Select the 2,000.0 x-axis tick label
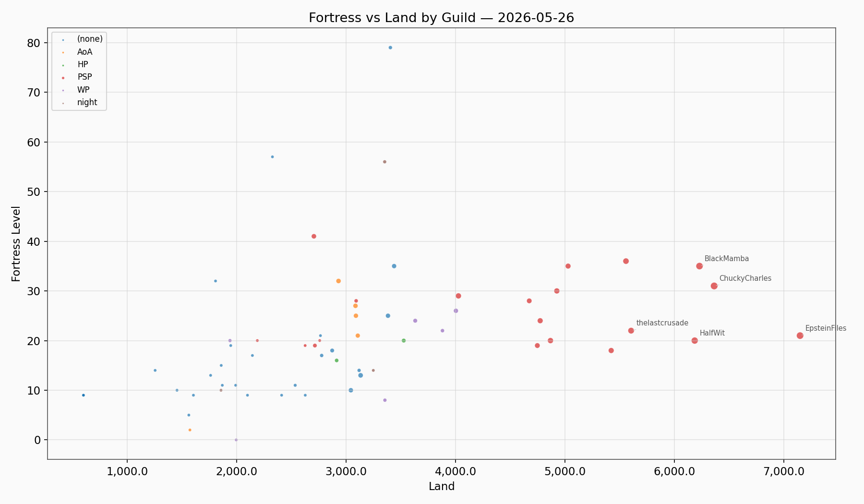The width and height of the screenshot is (864, 504). tap(237, 471)
